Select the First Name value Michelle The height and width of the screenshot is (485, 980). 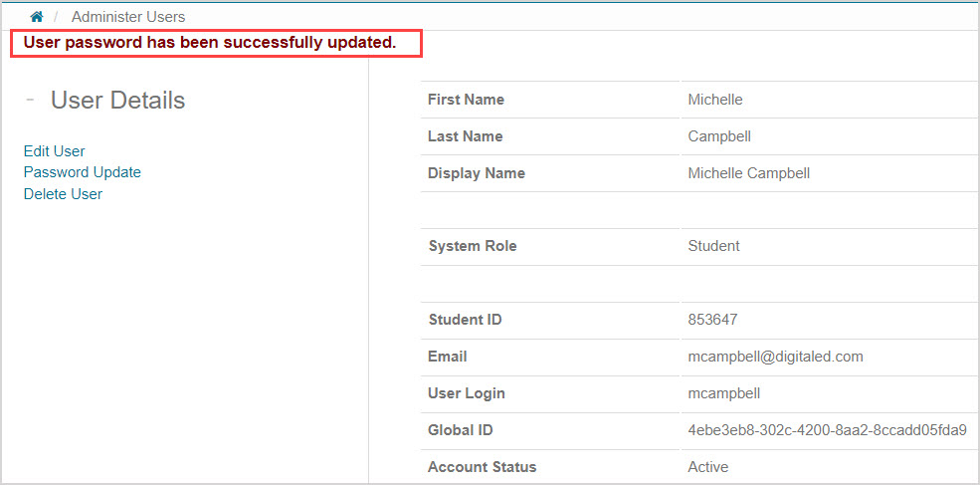click(x=714, y=100)
